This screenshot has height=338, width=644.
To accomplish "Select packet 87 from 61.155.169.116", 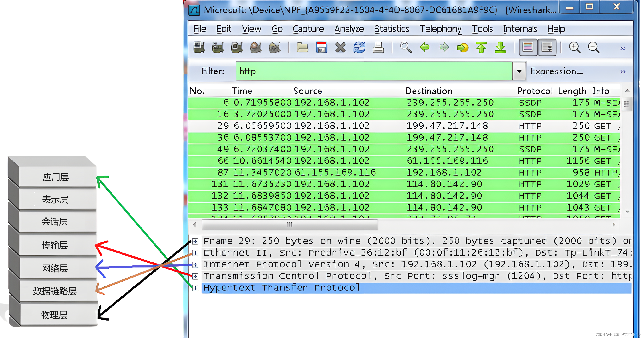I will coord(404,172).
